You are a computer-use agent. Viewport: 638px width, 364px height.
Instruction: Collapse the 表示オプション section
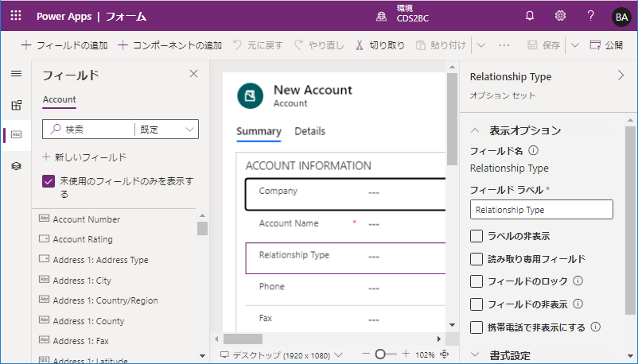tap(474, 130)
